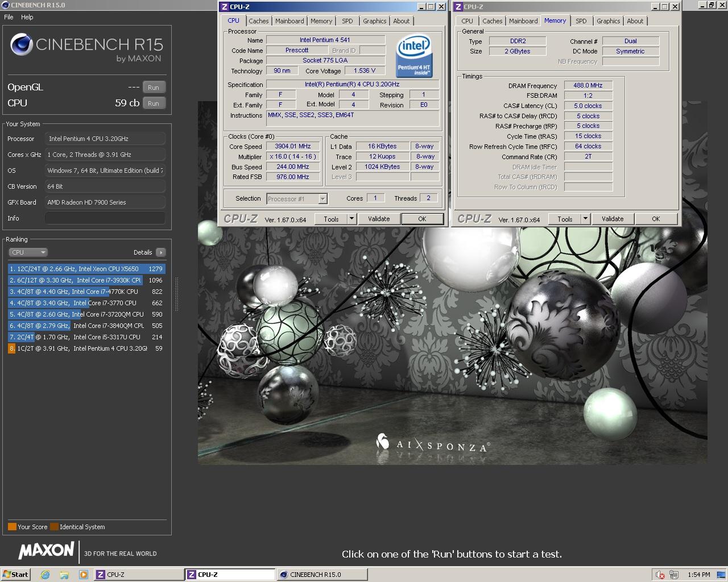The image size is (728, 582).
Task: Select ranking row Intel Core i7-3720QM
Action: point(86,314)
